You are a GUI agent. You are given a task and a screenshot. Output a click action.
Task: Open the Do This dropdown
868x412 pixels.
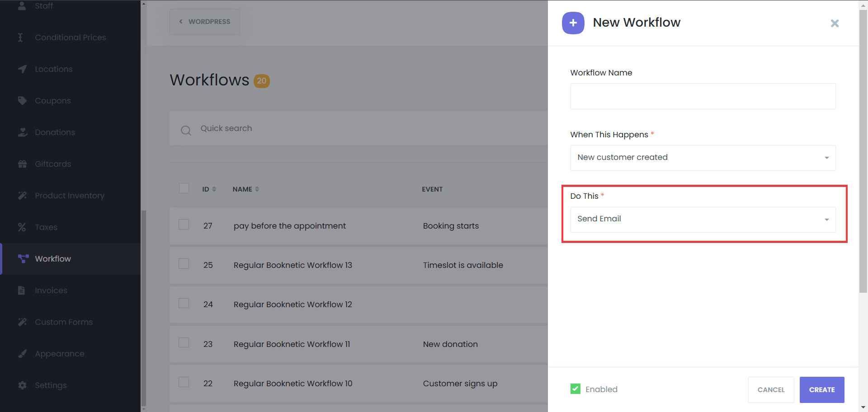click(703, 220)
